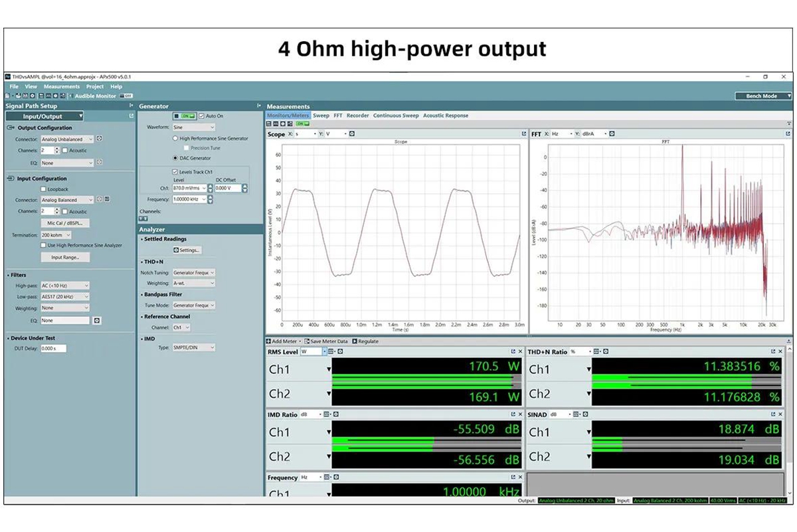The image size is (797, 532).
Task: Enable the Loopback checkbox
Action: tap(43, 189)
